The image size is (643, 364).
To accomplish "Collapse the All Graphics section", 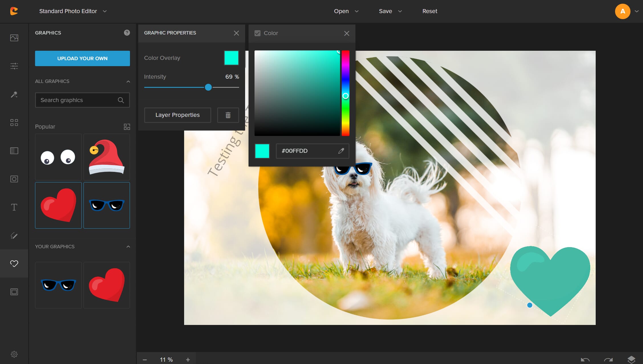I will pos(128,82).
